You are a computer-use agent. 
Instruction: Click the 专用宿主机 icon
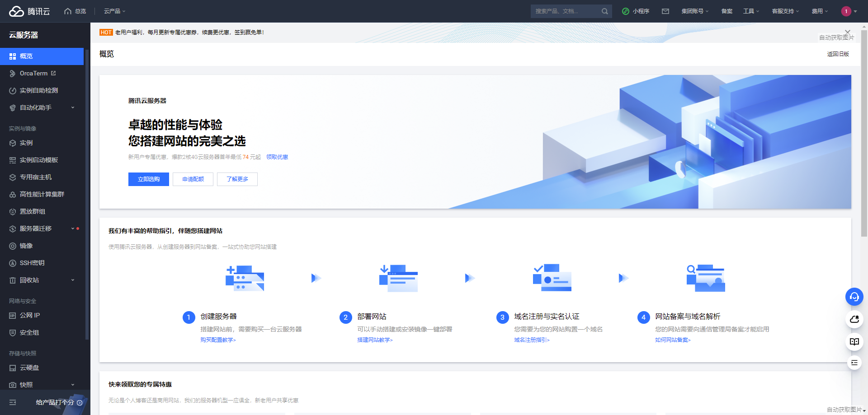(x=13, y=177)
